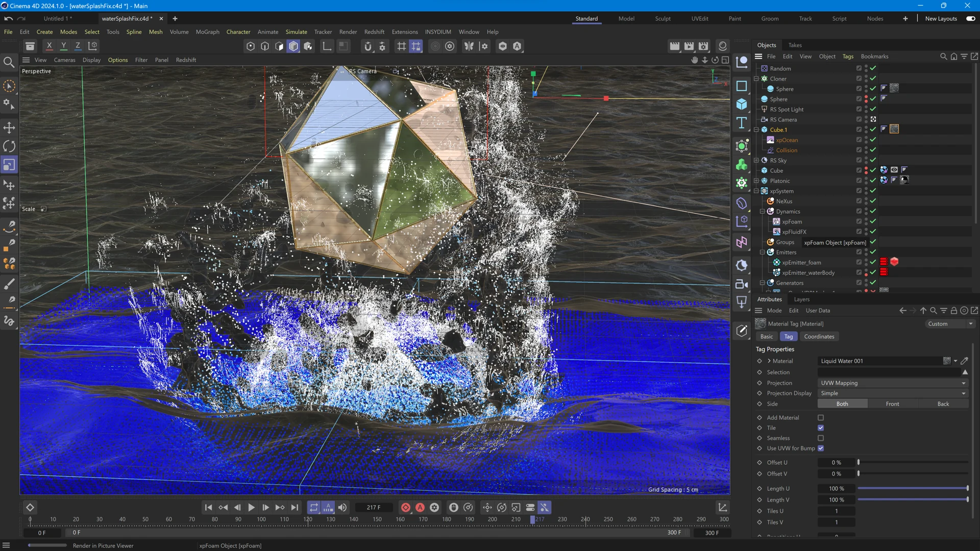Toggle enable checkmark for RS Spot Light
Screen dimensions: 980x551
click(873, 109)
